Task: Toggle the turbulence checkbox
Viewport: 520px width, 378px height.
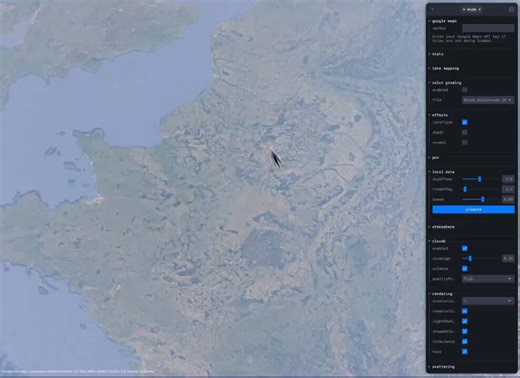Action: pos(465,341)
